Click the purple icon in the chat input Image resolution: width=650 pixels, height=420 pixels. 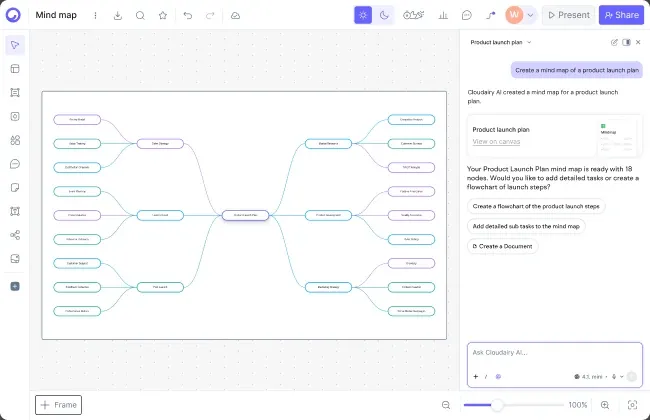point(498,376)
